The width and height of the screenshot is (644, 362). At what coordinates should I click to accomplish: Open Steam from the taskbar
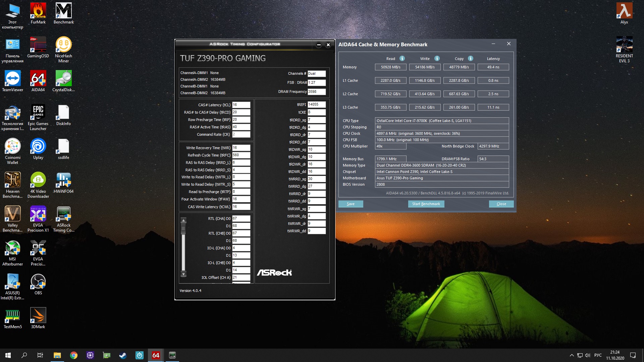123,355
